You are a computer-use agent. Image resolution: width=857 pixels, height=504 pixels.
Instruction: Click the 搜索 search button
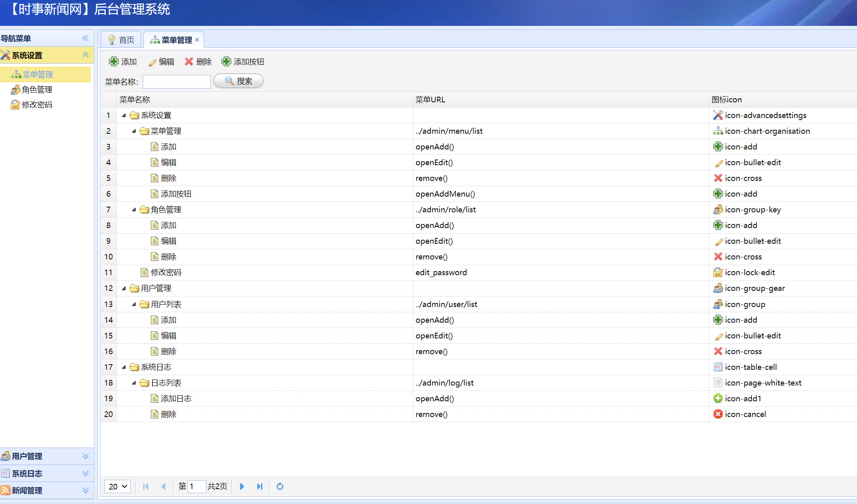(x=238, y=81)
